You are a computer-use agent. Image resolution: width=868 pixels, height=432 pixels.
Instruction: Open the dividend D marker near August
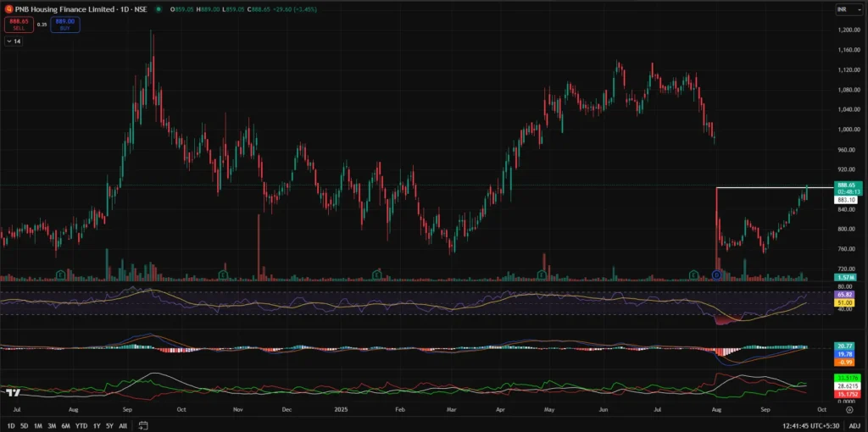pyautogui.click(x=716, y=274)
